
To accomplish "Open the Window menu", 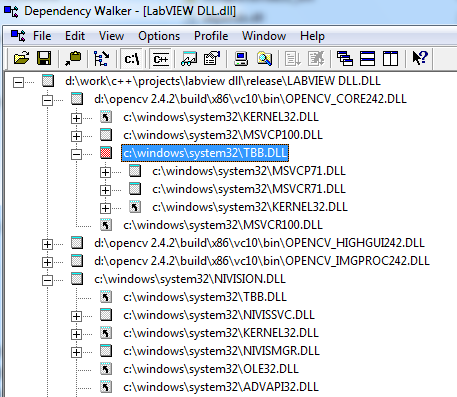I will [x=264, y=36].
